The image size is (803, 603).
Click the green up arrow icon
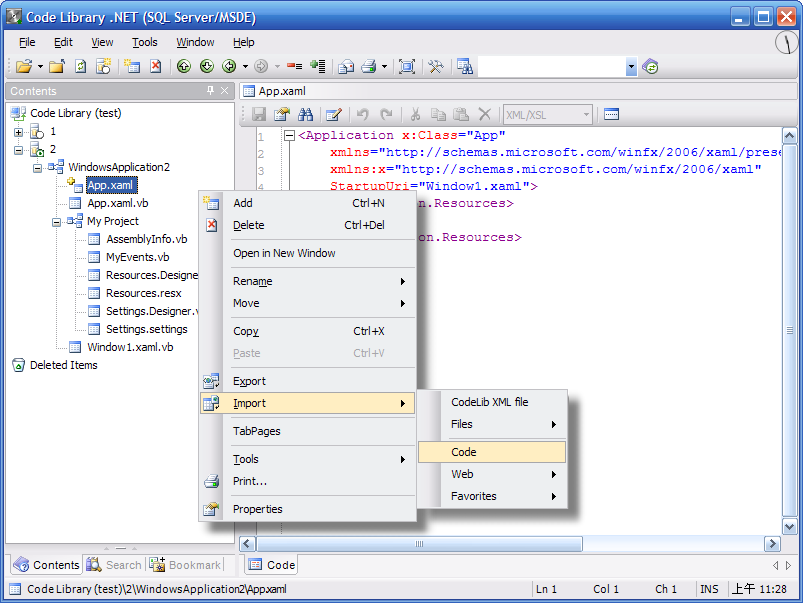184,67
